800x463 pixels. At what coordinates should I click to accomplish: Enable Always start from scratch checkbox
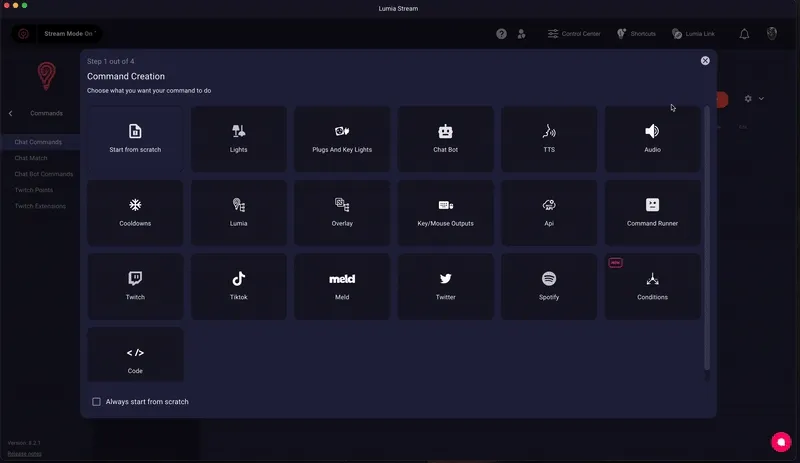click(x=97, y=402)
